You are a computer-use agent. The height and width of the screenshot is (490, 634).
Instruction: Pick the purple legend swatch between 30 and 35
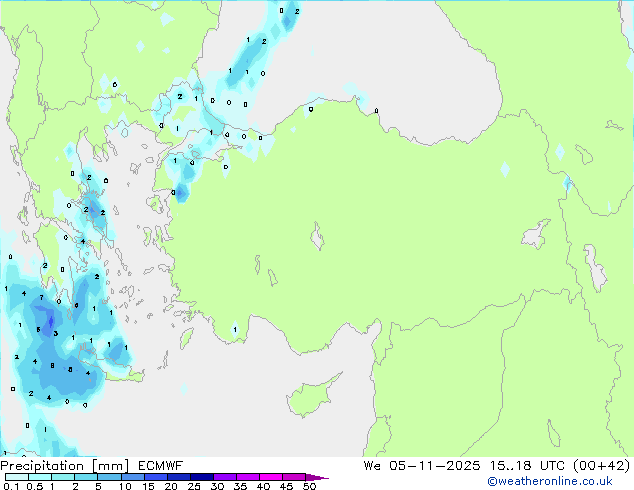coord(225,477)
